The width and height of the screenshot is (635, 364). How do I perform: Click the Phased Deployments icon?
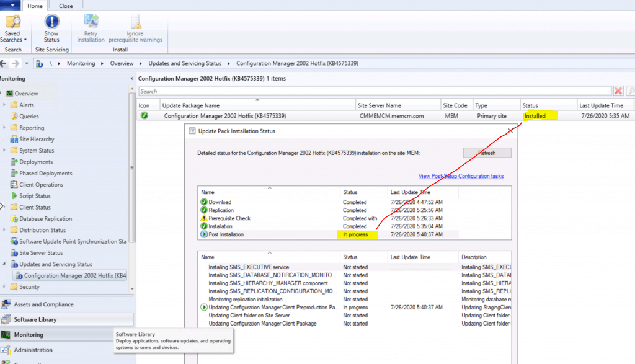coord(14,173)
